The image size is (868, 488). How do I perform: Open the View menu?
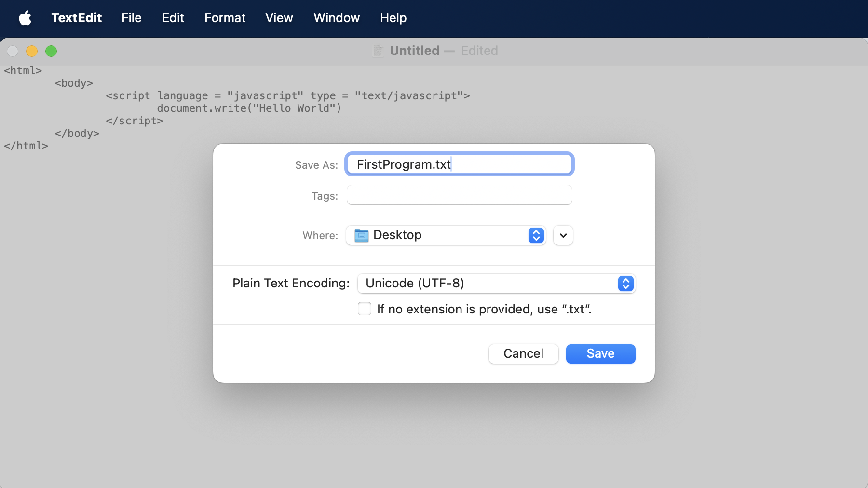(279, 18)
